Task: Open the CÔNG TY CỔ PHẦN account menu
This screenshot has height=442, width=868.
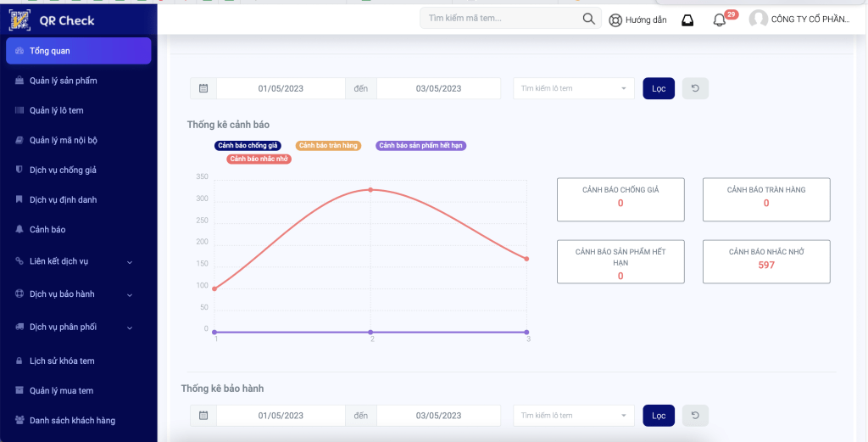Action: tap(810, 20)
